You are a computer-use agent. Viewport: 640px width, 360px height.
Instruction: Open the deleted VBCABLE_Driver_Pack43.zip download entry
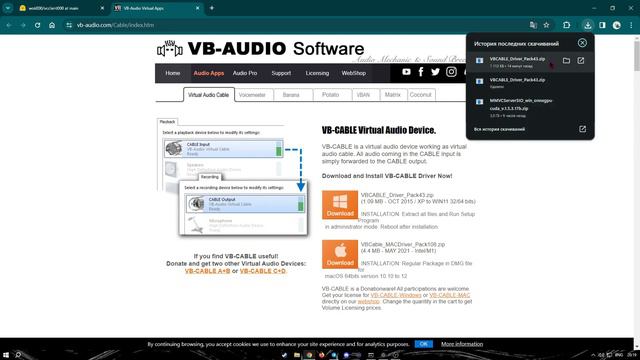point(530,83)
